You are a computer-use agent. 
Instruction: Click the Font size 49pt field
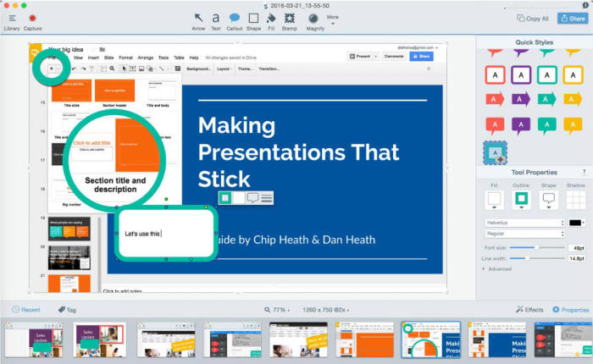click(x=577, y=248)
